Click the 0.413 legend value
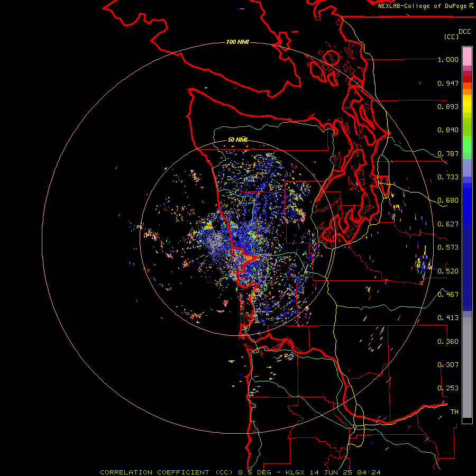 (x=448, y=318)
